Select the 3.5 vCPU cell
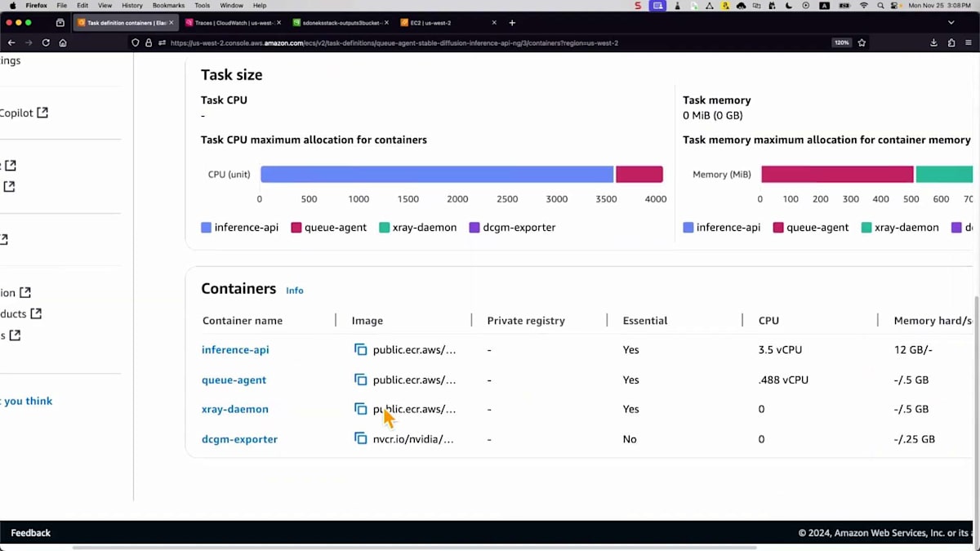Viewport: 980px width, 551px height. pyautogui.click(x=780, y=349)
